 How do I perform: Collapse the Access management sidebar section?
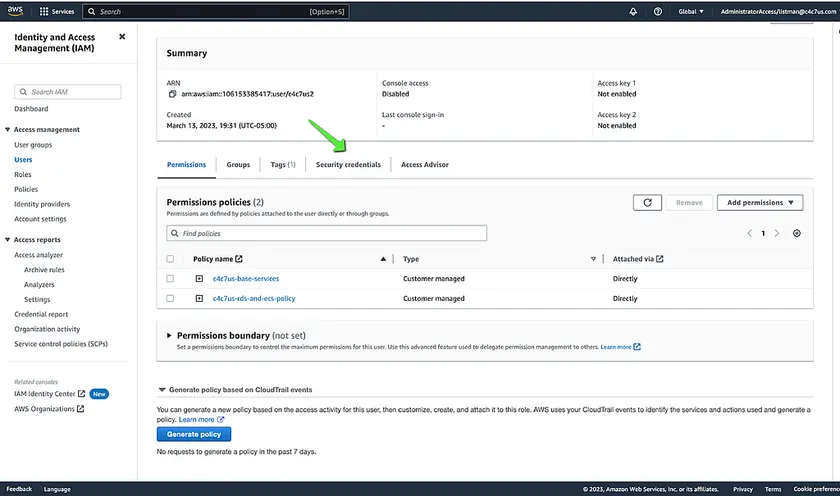click(8, 130)
